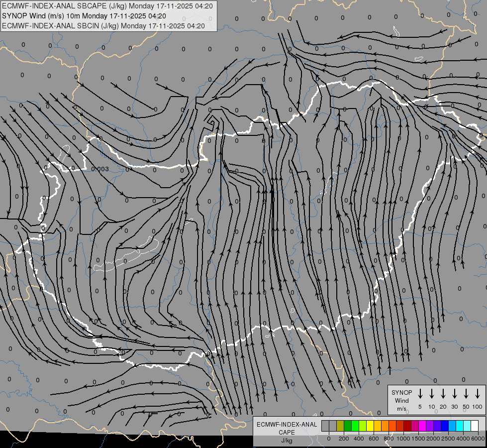Choose the lime yellow-green legend swatch
This screenshot has height=448, width=487.
point(363,426)
